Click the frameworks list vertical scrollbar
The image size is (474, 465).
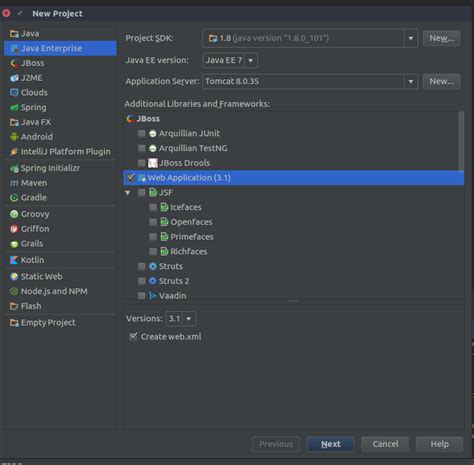(461, 141)
